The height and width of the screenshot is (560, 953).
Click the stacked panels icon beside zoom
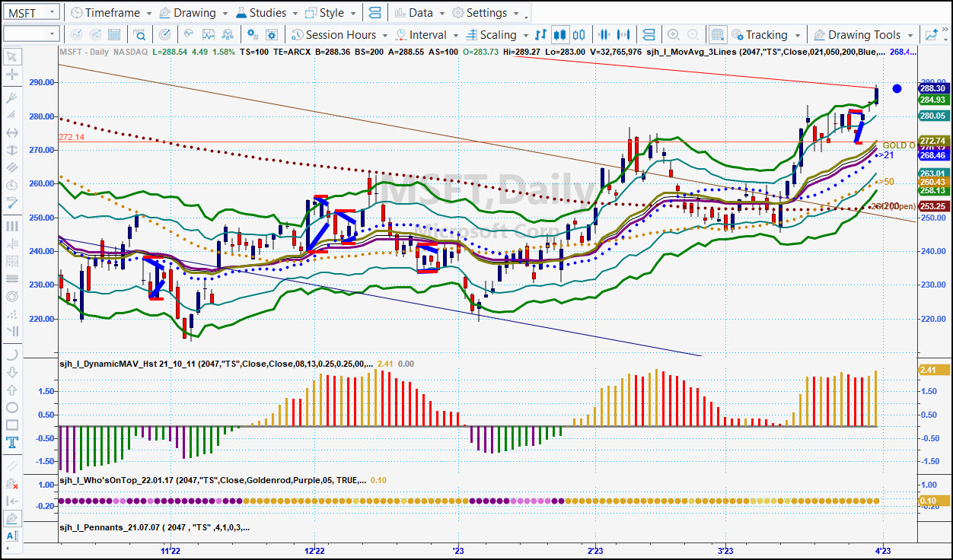pos(649,34)
